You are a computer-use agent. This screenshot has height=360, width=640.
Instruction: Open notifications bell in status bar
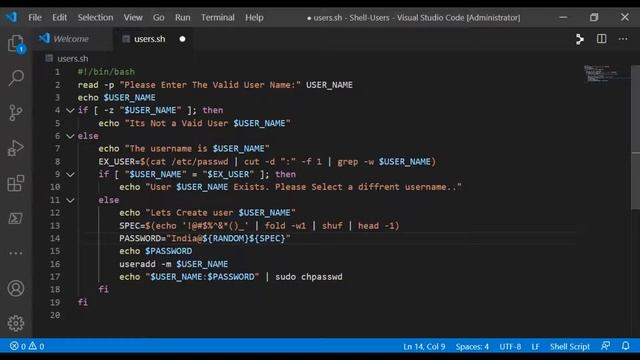626,346
